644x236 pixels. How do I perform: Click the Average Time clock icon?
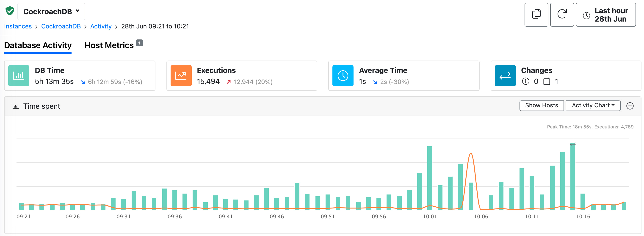(x=343, y=75)
